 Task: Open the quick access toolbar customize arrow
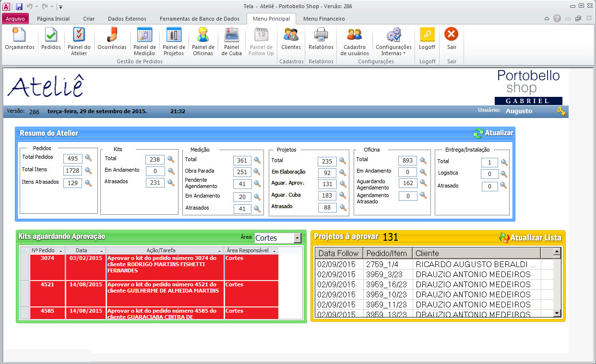coord(61,7)
